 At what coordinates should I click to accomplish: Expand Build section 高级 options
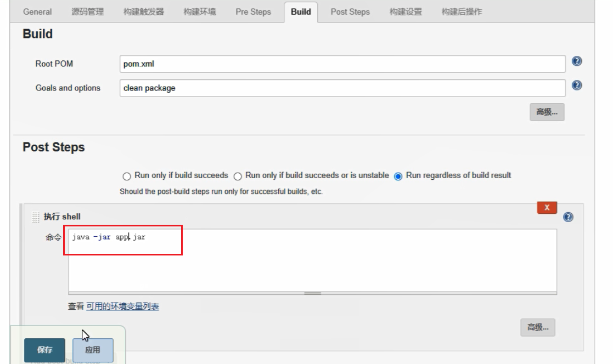coord(547,112)
